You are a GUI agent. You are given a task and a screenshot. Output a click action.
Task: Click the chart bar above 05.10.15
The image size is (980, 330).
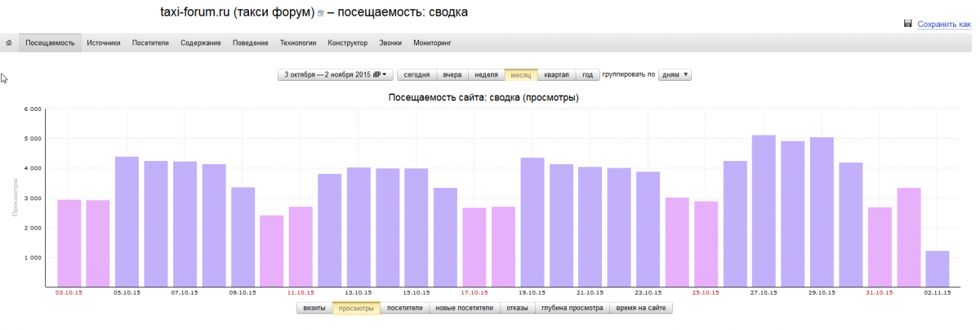coord(127,221)
